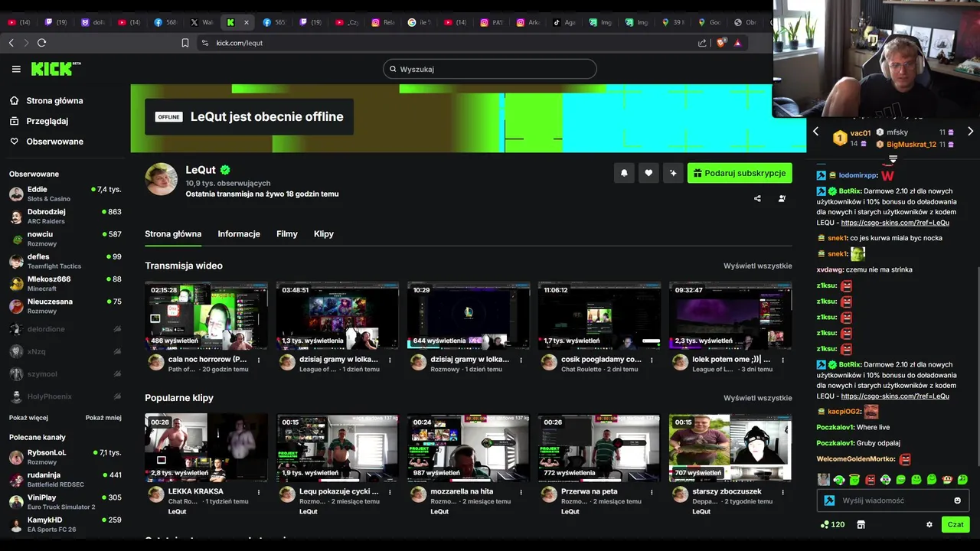Screen dimensions: 980x551
Task: Open first csgo-skins.com link in chat
Action: [895, 223]
